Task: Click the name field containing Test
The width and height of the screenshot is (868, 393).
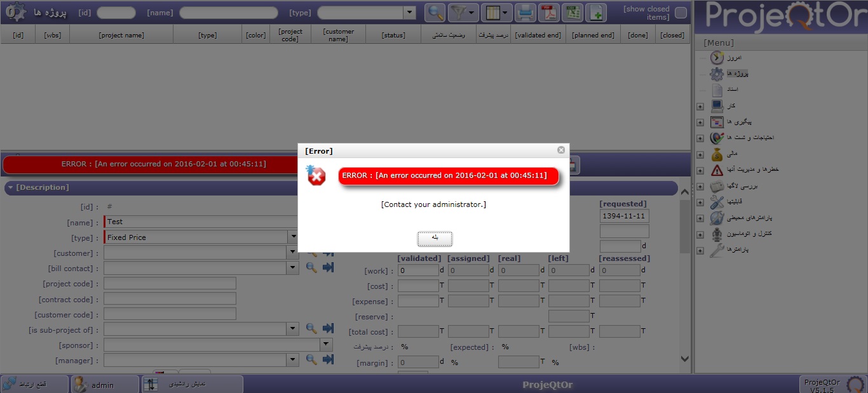Action: [201, 222]
